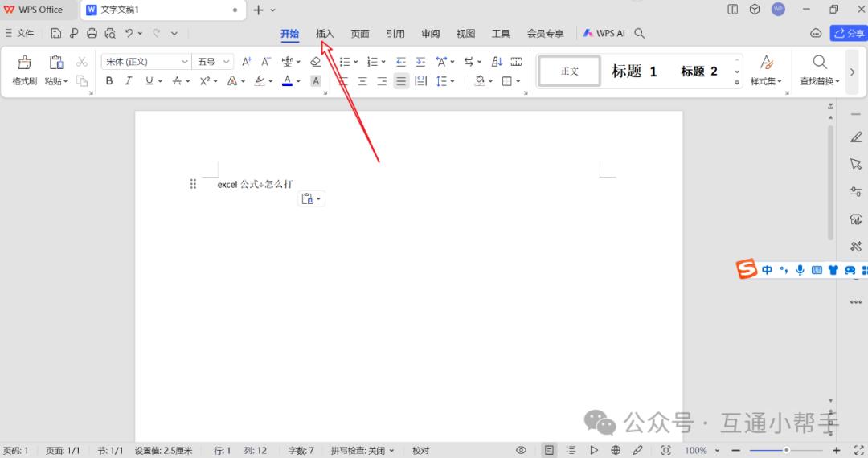This screenshot has height=458, width=868.
Task: Click the sliders settings icon in right sidebar
Action: pos(856,191)
